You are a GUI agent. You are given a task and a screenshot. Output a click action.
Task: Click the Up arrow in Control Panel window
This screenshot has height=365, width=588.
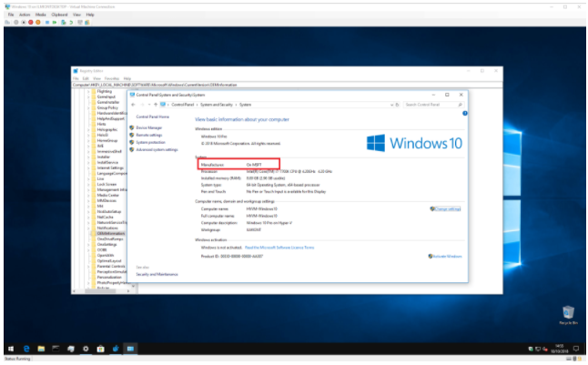tap(156, 105)
